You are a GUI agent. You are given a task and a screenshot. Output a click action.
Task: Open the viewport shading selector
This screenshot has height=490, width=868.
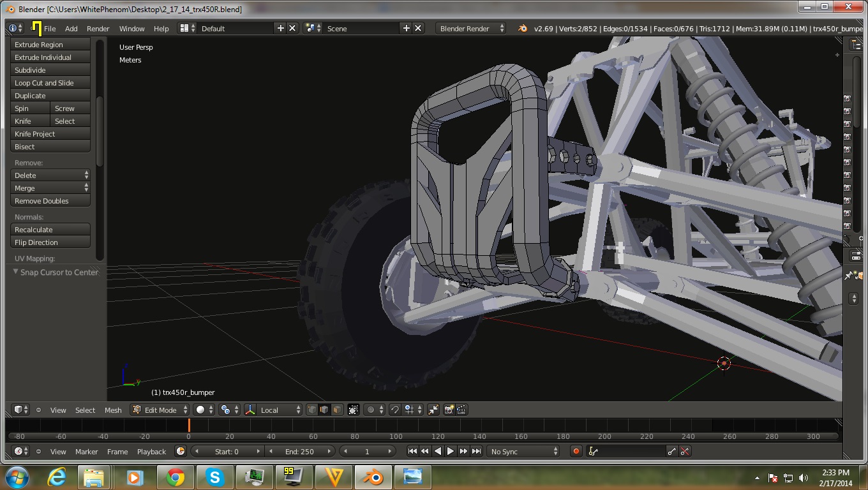pyautogui.click(x=204, y=410)
